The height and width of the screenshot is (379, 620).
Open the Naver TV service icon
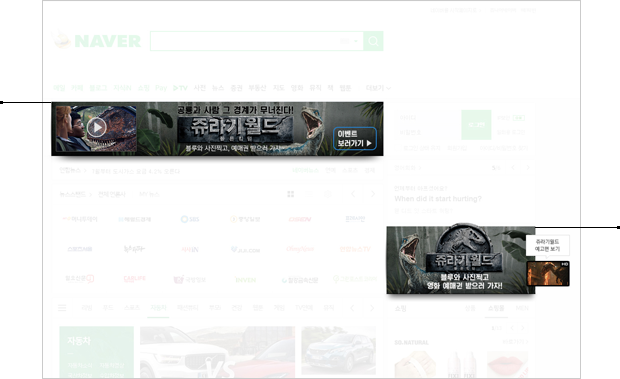click(x=180, y=88)
